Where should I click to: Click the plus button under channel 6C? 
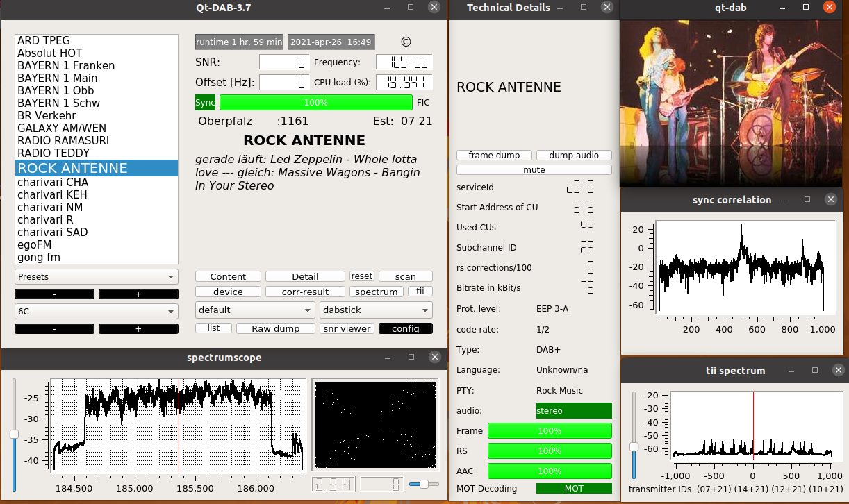[x=138, y=328]
